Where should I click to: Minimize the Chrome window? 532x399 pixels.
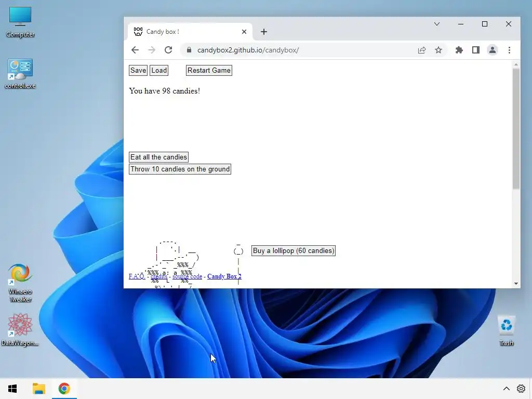click(x=461, y=24)
